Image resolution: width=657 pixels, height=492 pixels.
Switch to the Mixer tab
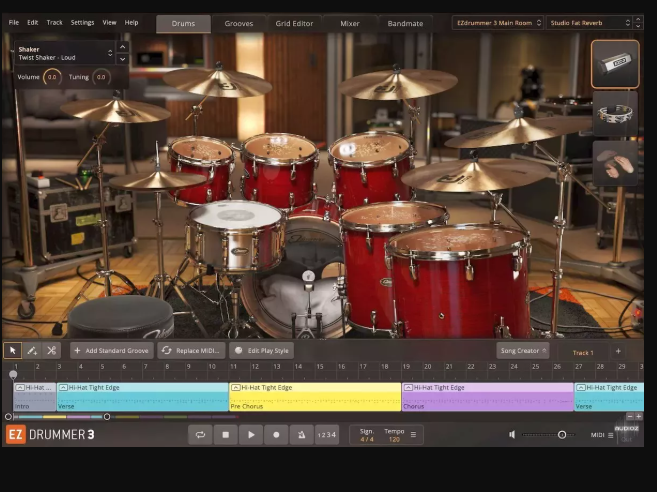tap(350, 23)
